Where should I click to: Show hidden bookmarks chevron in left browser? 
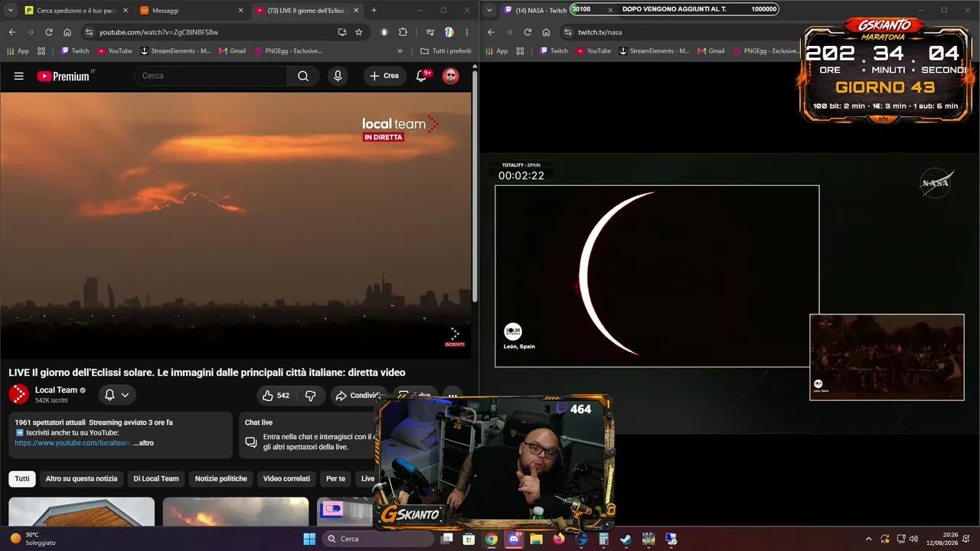[x=400, y=51]
